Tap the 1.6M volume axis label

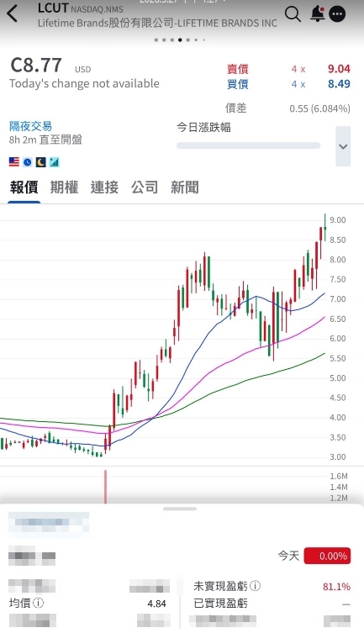[x=339, y=476]
